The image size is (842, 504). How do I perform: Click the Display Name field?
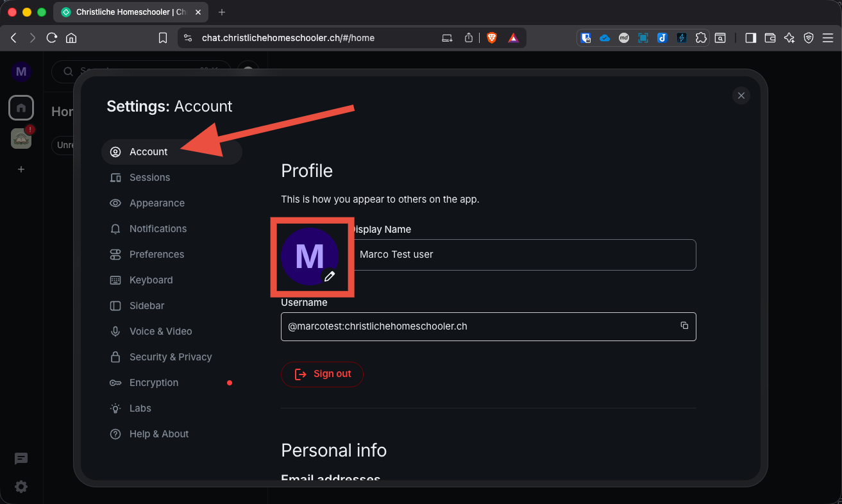coord(524,255)
